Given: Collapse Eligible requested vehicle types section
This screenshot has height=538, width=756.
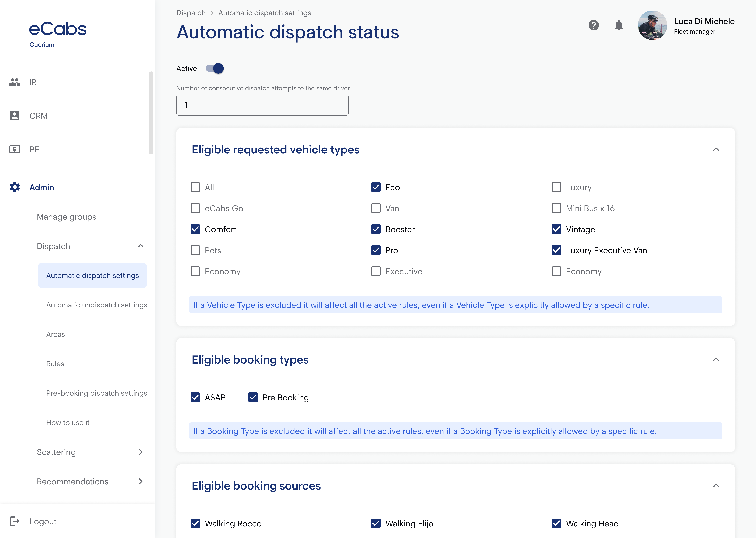Looking at the screenshot, I should coord(716,149).
